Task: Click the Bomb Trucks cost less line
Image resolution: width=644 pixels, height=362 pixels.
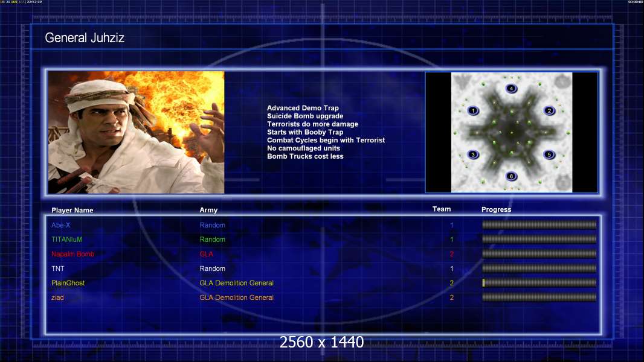Action: point(305,156)
